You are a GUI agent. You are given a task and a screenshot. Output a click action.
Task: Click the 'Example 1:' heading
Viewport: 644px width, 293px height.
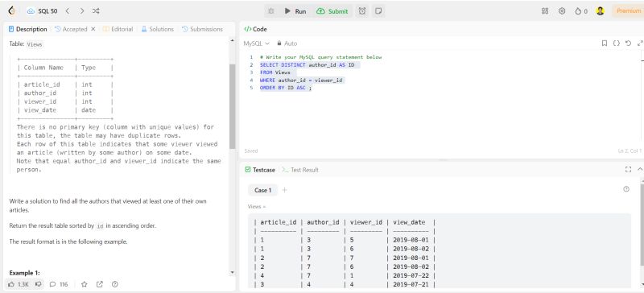24,273
